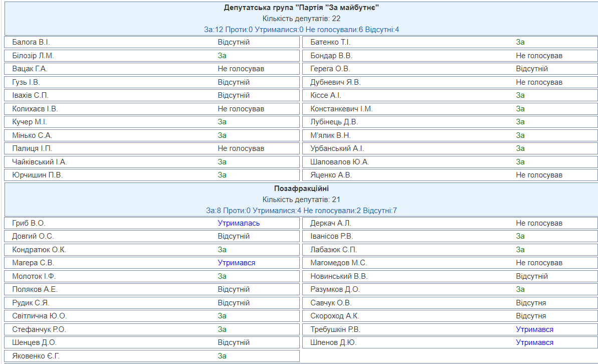The image size is (598, 364).
Task: Select the name Батенко Т.І.
Action: (x=330, y=42)
